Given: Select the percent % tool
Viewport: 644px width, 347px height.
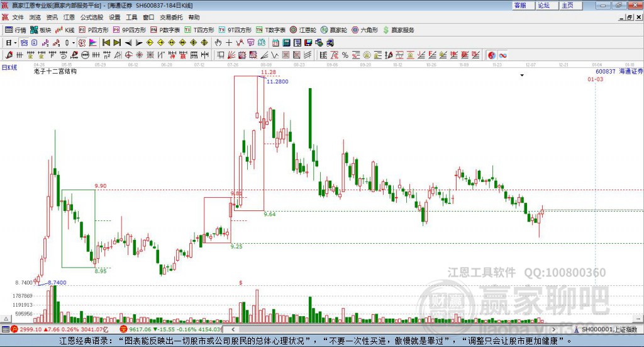Looking at the screenshot, I should click(345, 55).
